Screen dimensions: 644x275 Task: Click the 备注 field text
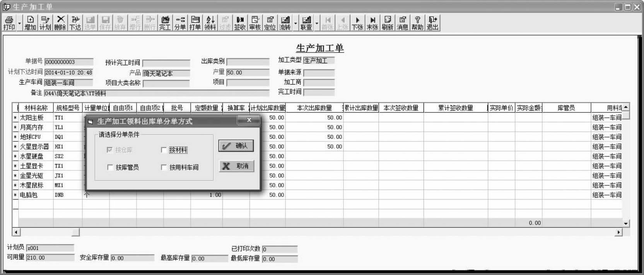(157, 93)
